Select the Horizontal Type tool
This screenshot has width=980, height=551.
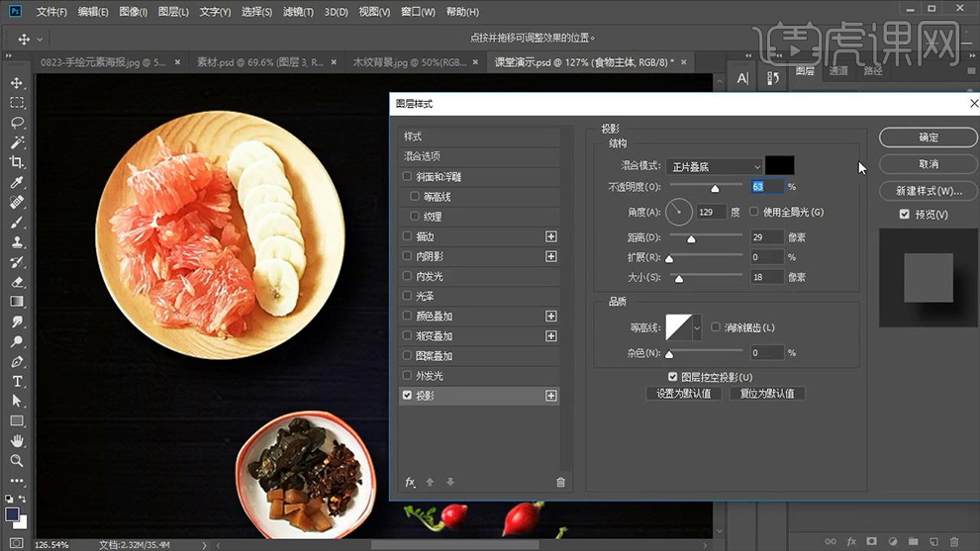(x=17, y=381)
